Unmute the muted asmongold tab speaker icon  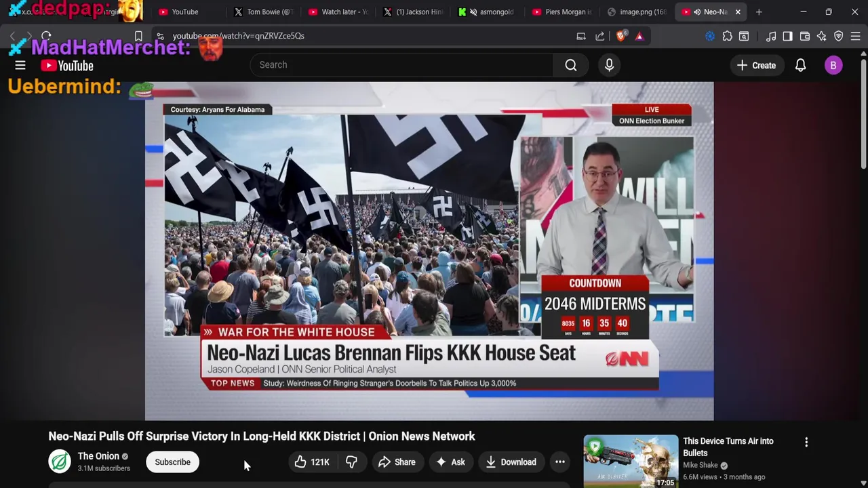[473, 12]
